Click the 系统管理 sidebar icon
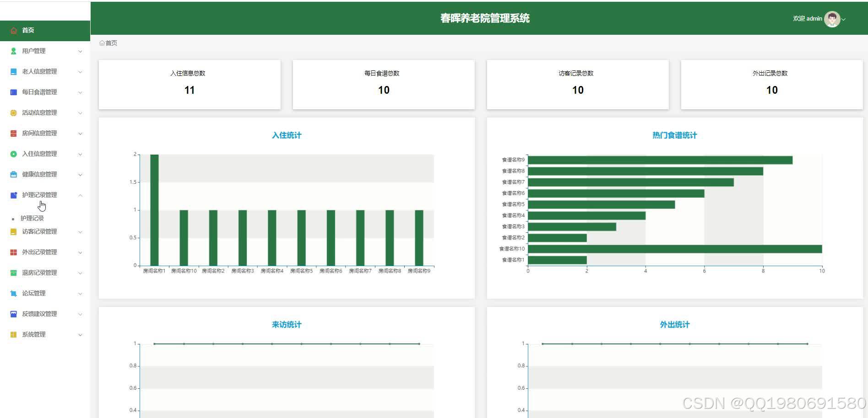 click(14, 334)
